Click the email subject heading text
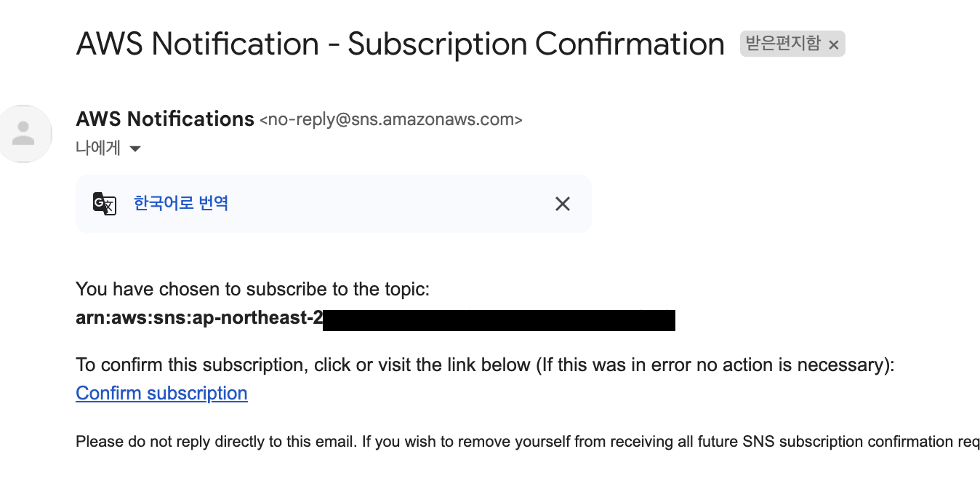This screenshot has height=489, width=980. tap(401, 44)
